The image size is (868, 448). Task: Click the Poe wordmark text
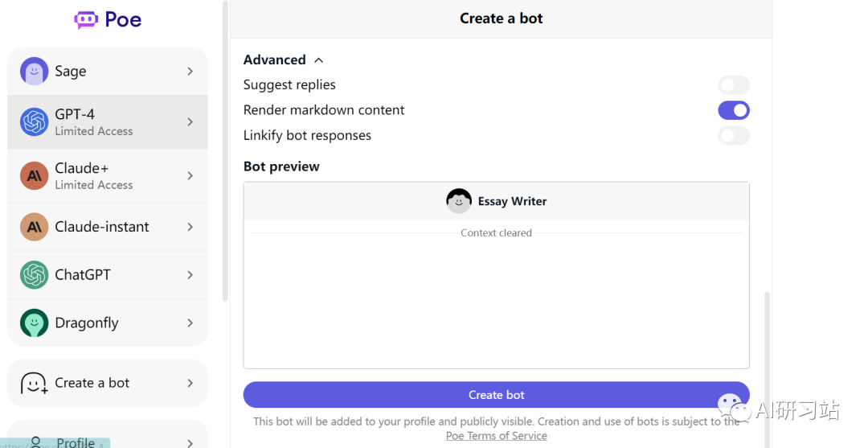point(123,20)
